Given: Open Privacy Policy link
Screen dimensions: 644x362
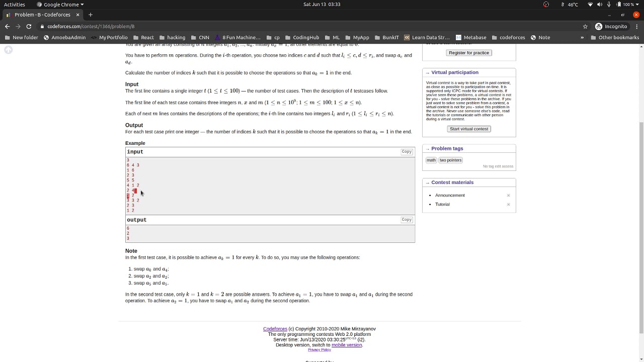Looking at the screenshot, I should tap(319, 349).
